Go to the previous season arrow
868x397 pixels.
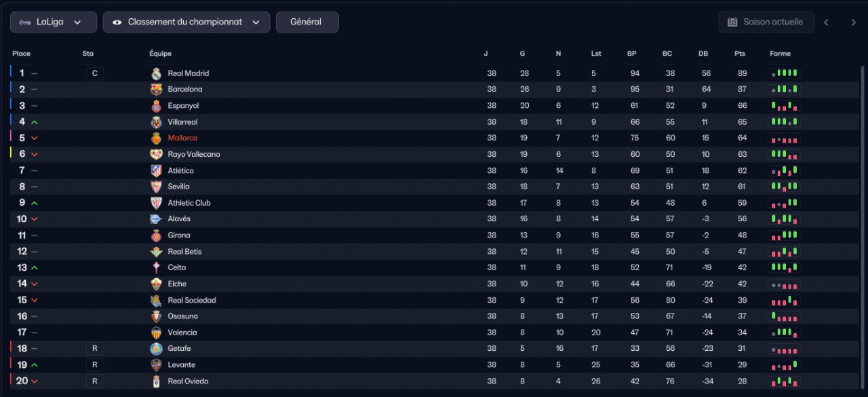point(826,22)
